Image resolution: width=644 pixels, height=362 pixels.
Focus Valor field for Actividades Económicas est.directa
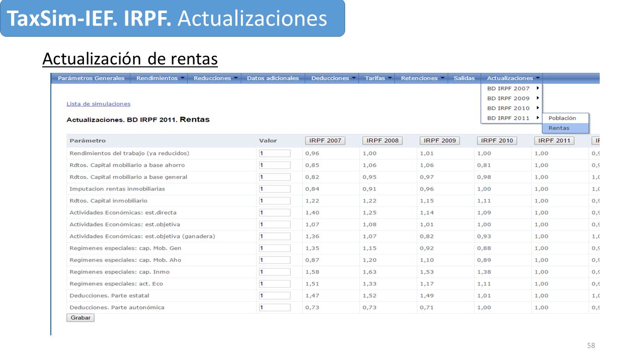[x=275, y=213]
